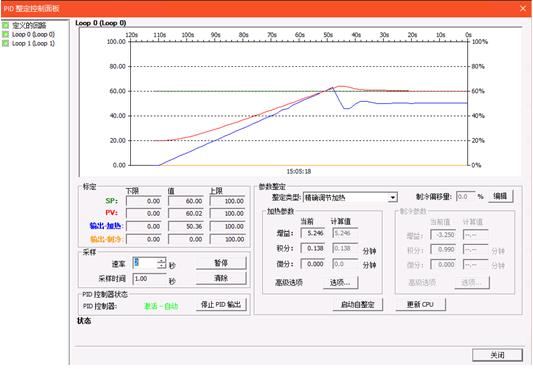Decrease the 速率 value with the down arrow
This screenshot has height=369, width=533.
point(162,266)
